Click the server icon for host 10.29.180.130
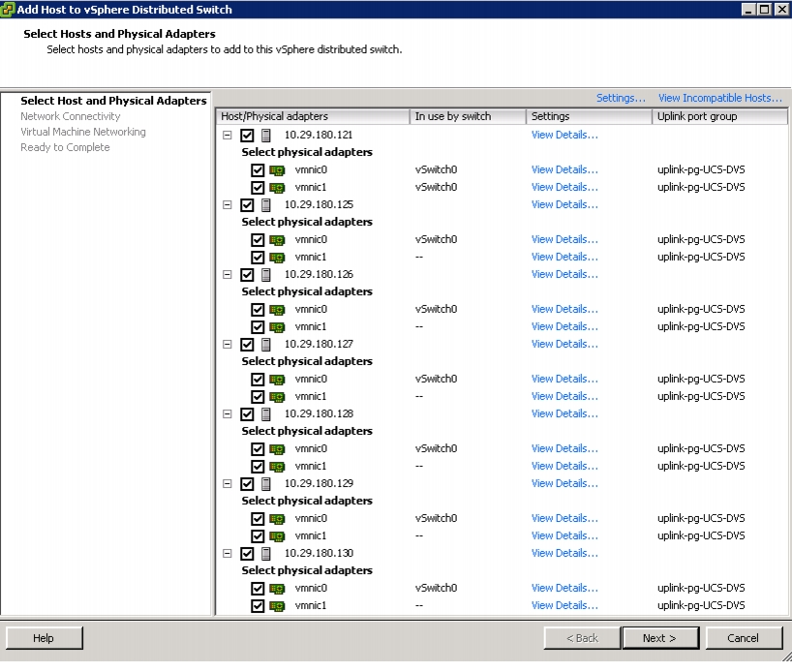The width and height of the screenshot is (792, 672). (x=266, y=554)
